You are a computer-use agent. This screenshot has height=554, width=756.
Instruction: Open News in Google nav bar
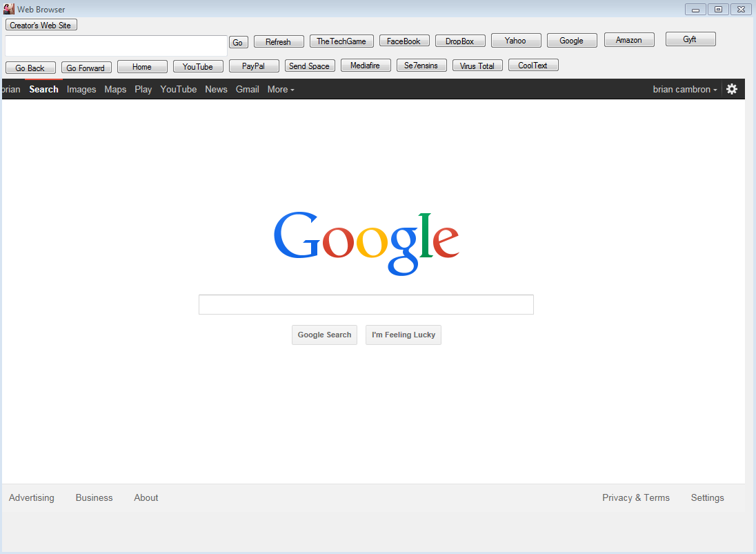(x=216, y=89)
